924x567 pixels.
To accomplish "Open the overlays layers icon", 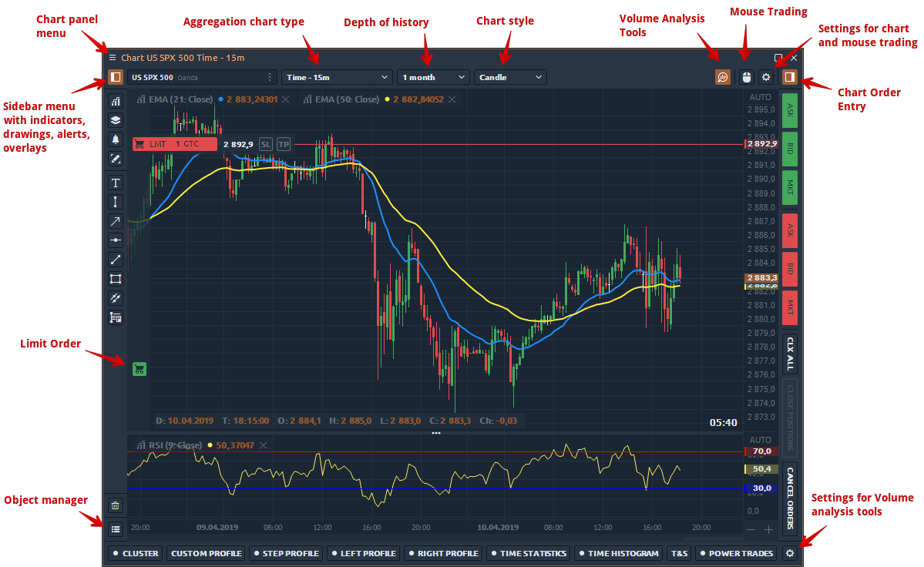I will (116, 120).
